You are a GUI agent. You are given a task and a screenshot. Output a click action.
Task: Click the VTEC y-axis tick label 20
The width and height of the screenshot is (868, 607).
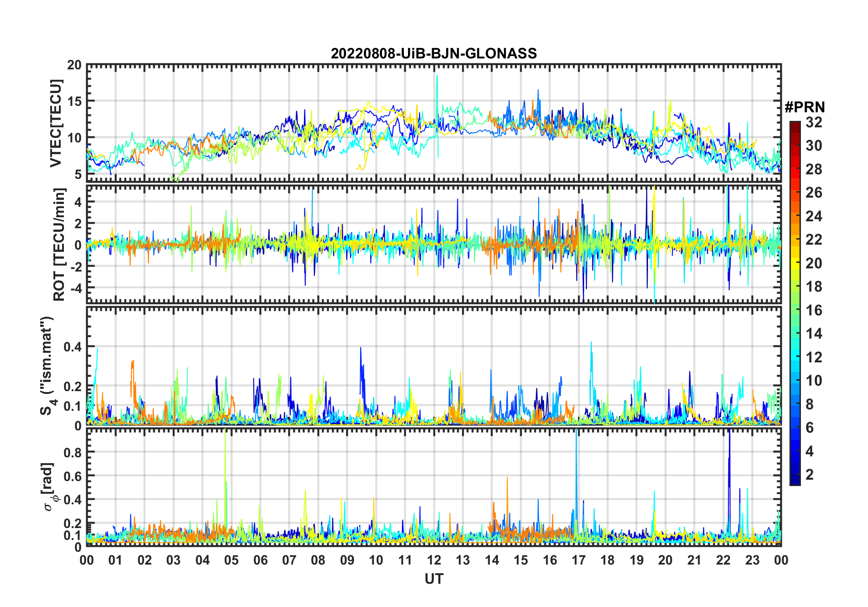click(x=74, y=65)
